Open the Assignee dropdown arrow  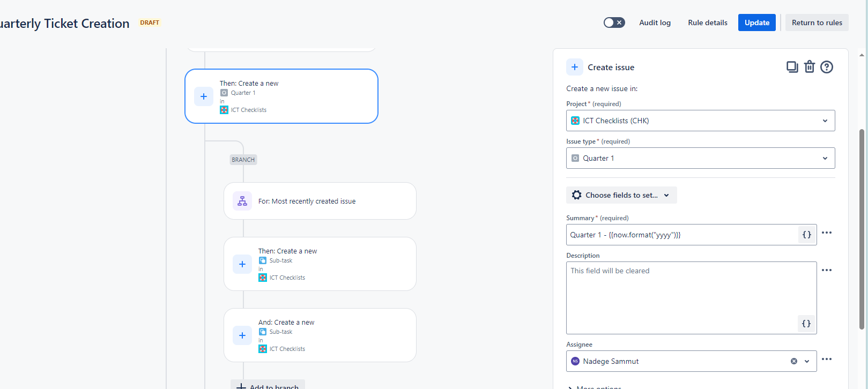[807, 361]
